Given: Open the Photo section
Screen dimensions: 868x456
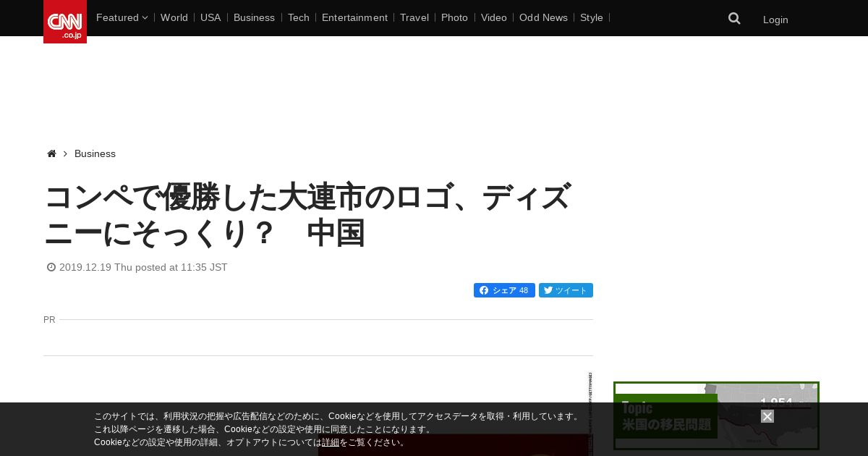Looking at the screenshot, I should click(x=454, y=17).
